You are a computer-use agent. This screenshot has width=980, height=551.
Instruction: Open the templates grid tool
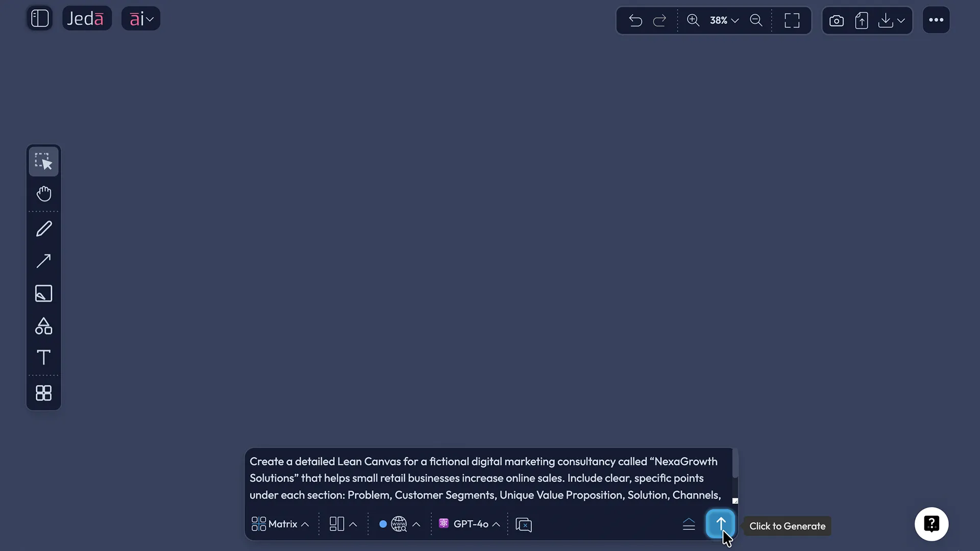pos(44,393)
